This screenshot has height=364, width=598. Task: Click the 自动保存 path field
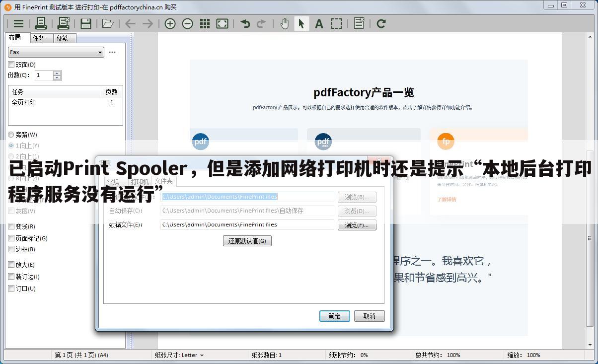coord(247,211)
